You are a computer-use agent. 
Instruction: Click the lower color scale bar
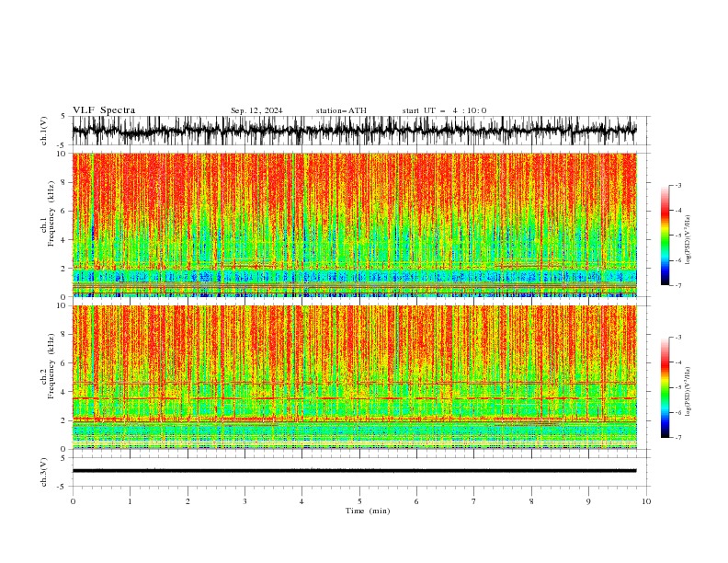tap(665, 387)
